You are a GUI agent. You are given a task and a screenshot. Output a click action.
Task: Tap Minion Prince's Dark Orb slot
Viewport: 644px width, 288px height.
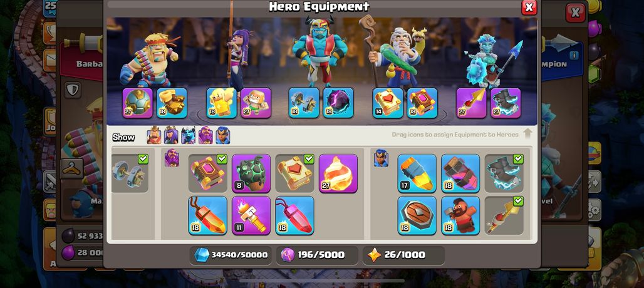338,103
